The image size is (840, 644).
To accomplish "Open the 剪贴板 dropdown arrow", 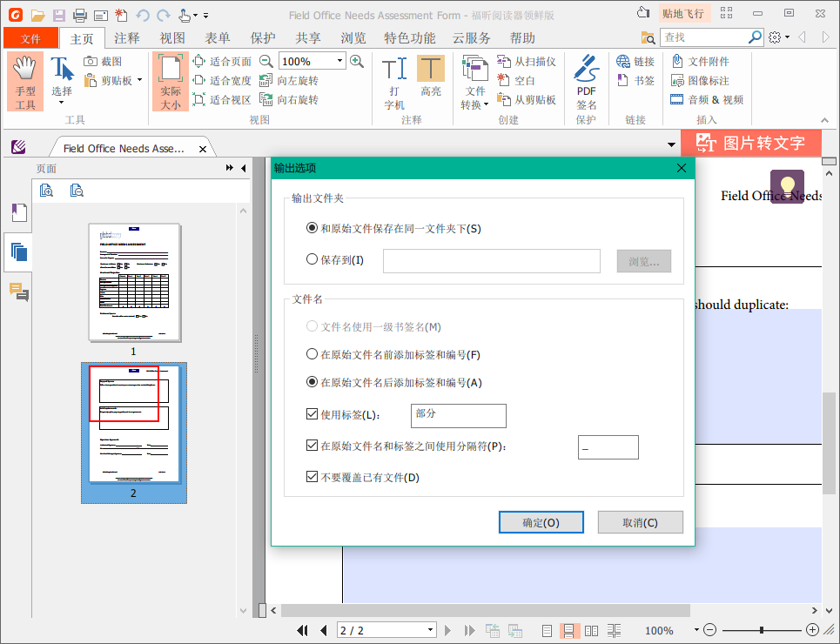I will [x=138, y=80].
